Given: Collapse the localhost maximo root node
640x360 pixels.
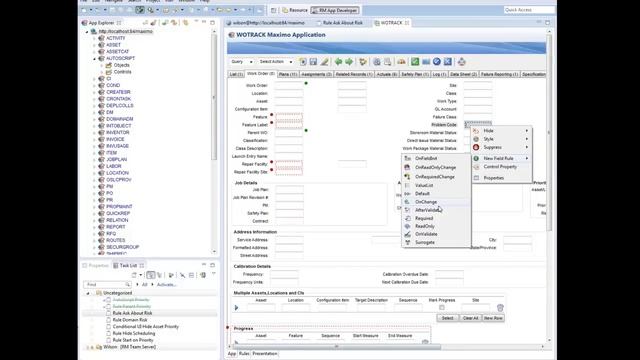Looking at the screenshot, I should click(87, 32).
